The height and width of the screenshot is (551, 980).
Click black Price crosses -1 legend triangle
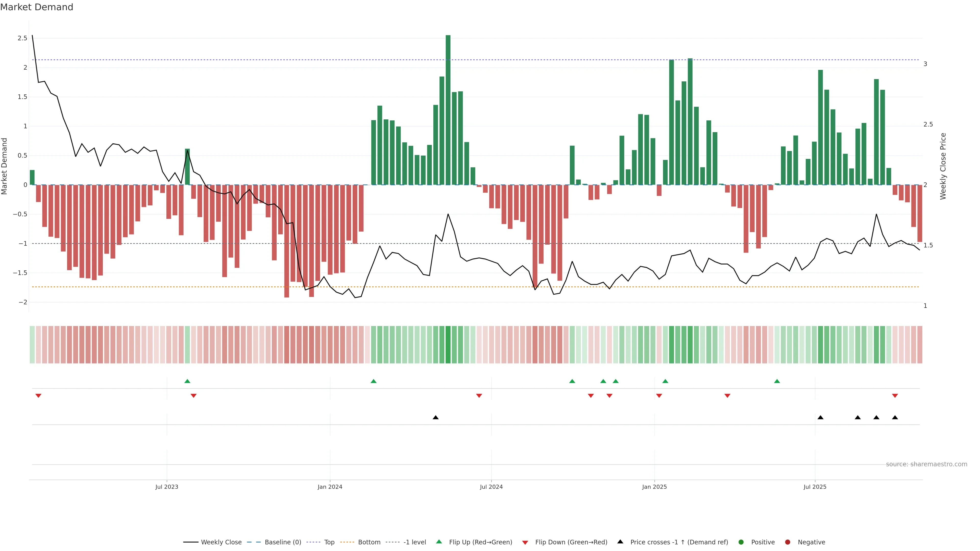pos(620,542)
